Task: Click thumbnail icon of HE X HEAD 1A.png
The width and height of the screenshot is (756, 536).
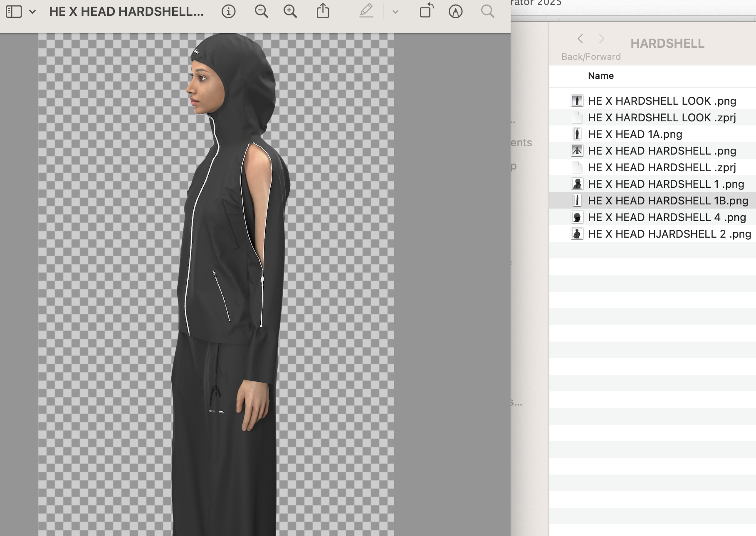Action: tap(577, 134)
